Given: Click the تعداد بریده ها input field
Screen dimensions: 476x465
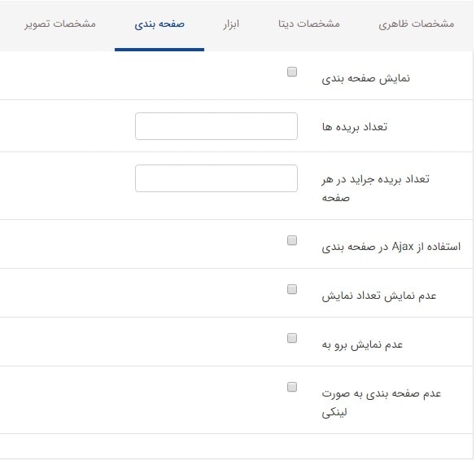Looking at the screenshot, I should click(216, 126).
